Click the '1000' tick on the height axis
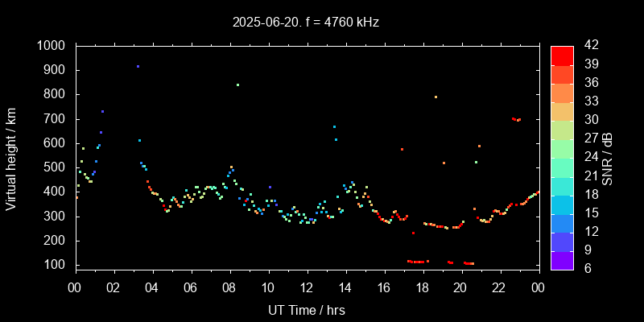This screenshot has height=322, width=644. point(53,46)
